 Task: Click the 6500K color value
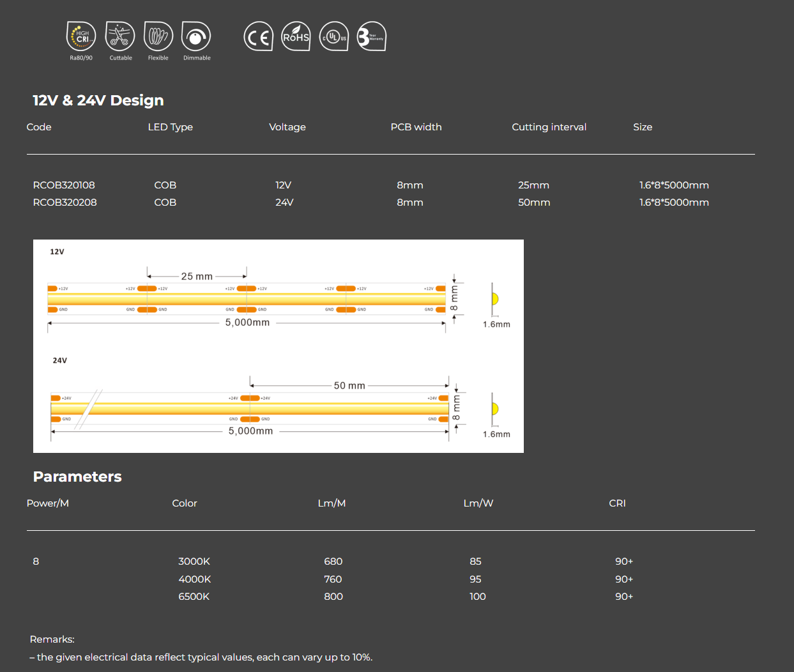194,597
